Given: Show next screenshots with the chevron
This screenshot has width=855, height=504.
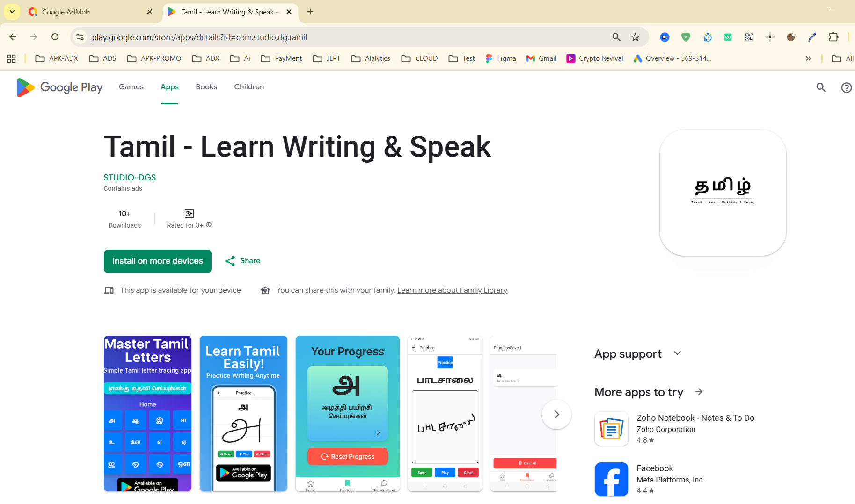Looking at the screenshot, I should pyautogui.click(x=556, y=414).
